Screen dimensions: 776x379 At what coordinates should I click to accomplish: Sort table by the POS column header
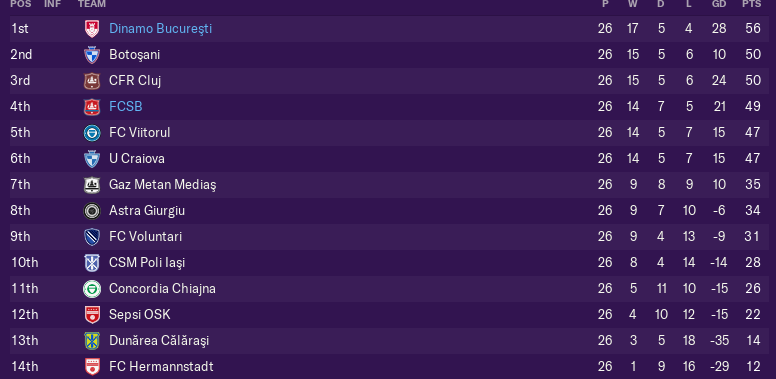tap(21, 4)
